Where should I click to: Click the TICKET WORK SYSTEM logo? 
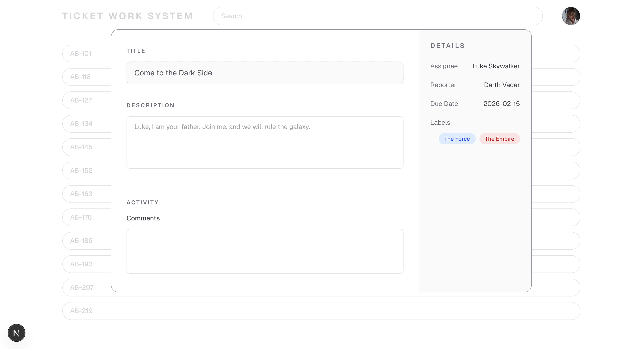pos(128,16)
